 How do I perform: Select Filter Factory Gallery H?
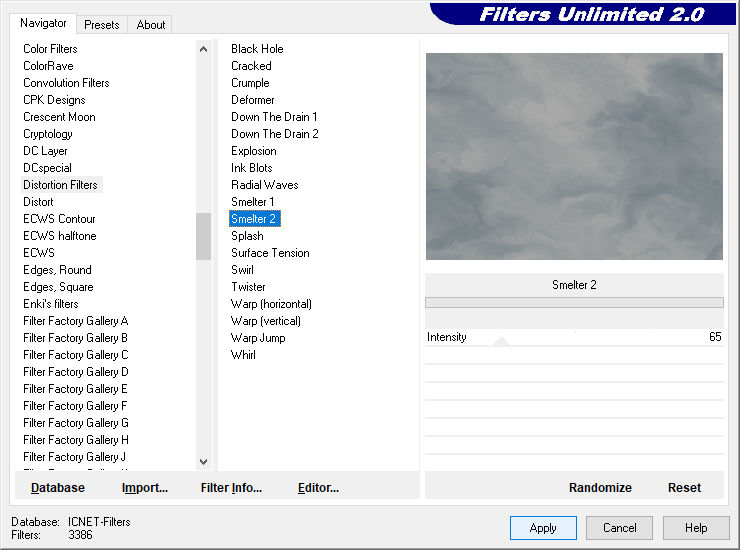pos(76,440)
